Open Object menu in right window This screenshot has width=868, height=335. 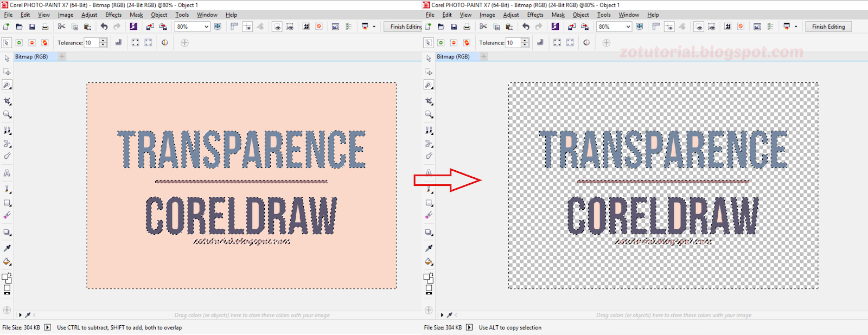[580, 15]
